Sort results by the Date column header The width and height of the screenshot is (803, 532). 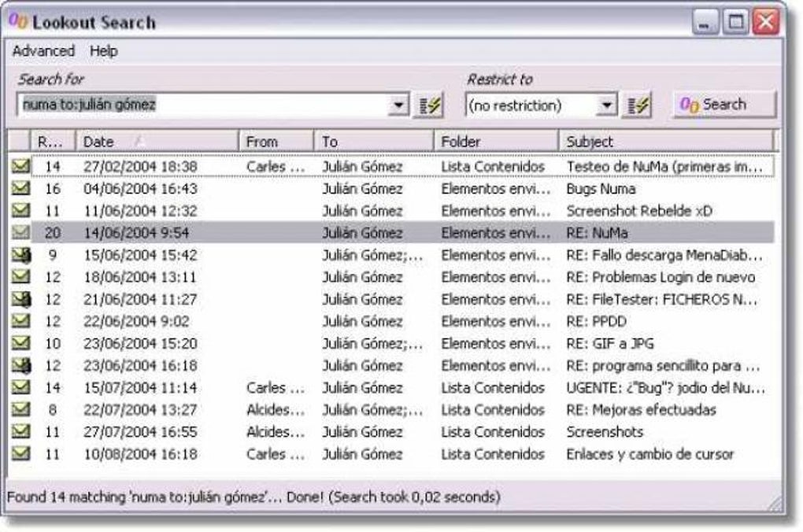(157, 142)
